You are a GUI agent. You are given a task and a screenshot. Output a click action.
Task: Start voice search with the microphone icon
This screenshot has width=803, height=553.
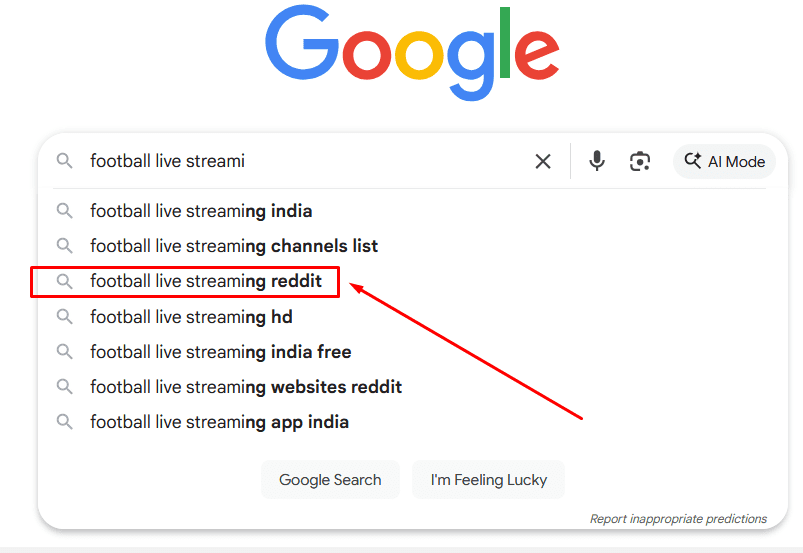tap(597, 161)
